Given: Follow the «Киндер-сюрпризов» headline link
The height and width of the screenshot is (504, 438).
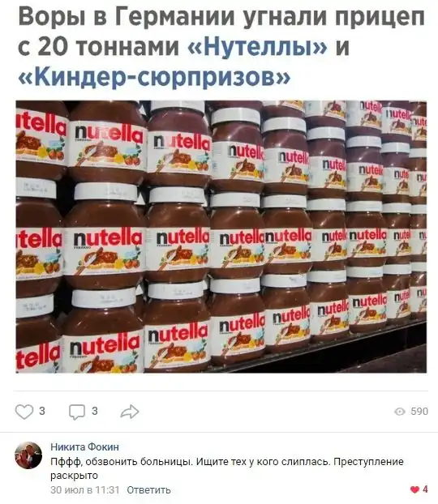Looking at the screenshot, I should (154, 76).
